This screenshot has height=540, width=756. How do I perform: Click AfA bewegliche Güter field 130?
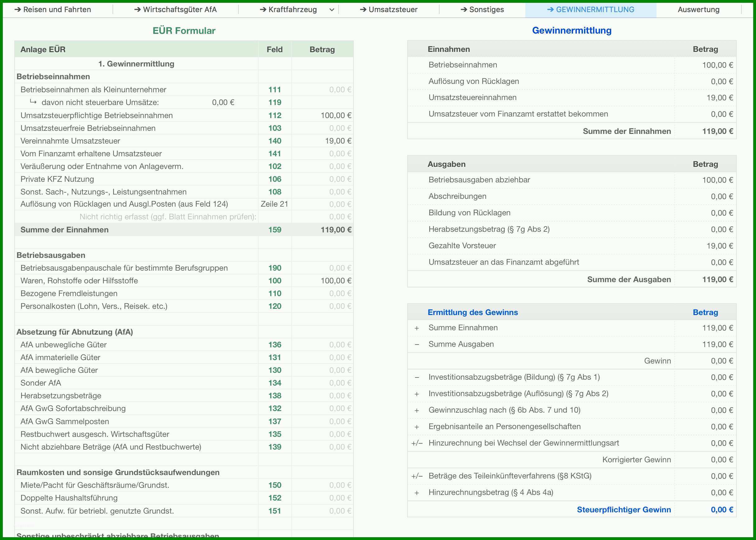(x=275, y=370)
